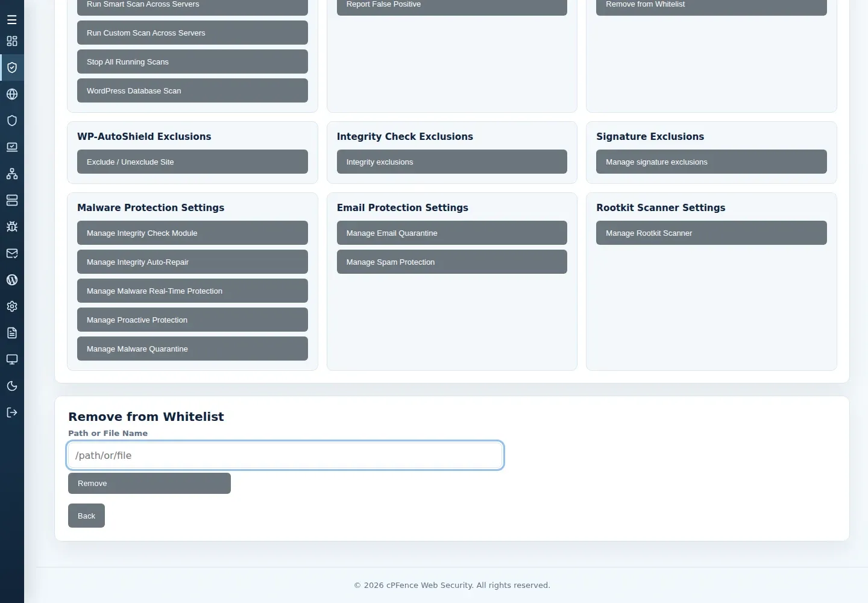This screenshot has width=868, height=603.
Task: Click the Back button
Action: point(86,516)
